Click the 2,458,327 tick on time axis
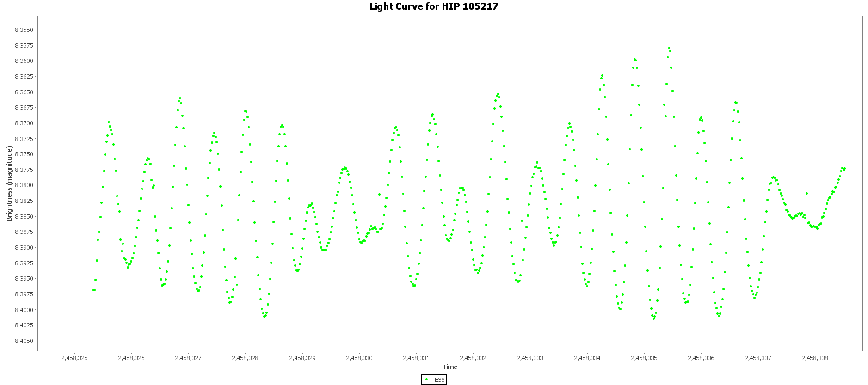 coord(188,358)
